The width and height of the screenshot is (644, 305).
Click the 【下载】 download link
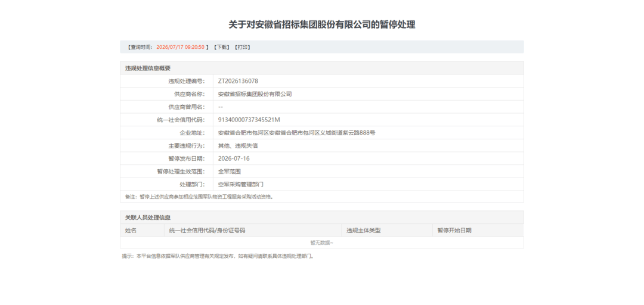(221, 47)
